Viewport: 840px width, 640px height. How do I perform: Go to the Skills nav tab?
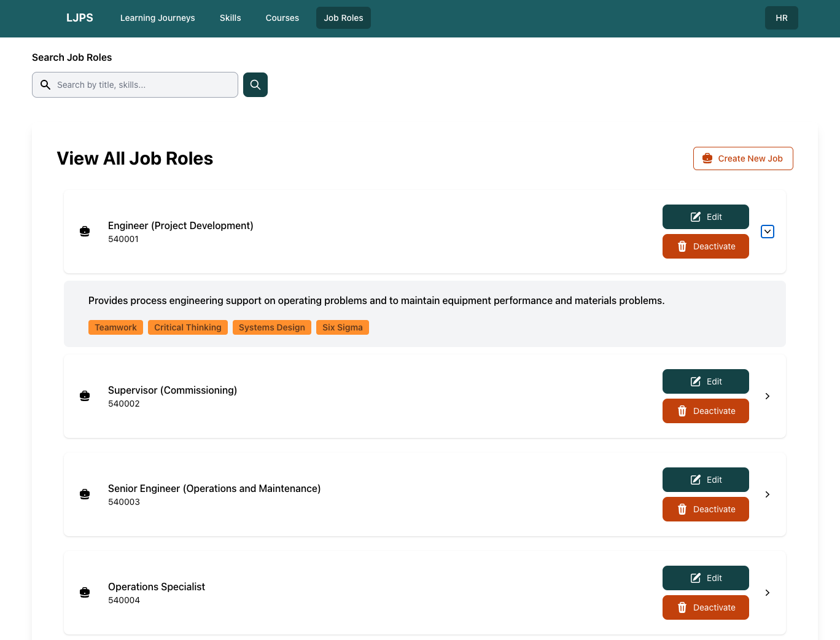tap(230, 18)
